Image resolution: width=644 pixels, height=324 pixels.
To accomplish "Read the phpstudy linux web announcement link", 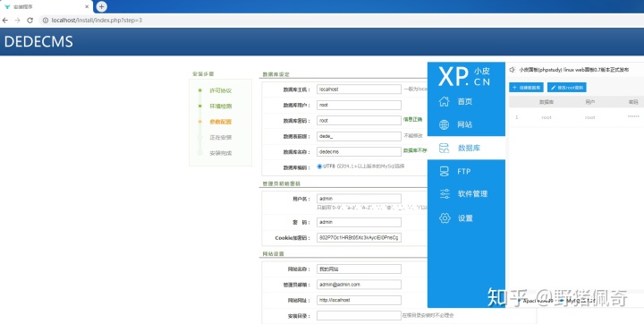I will [573, 70].
